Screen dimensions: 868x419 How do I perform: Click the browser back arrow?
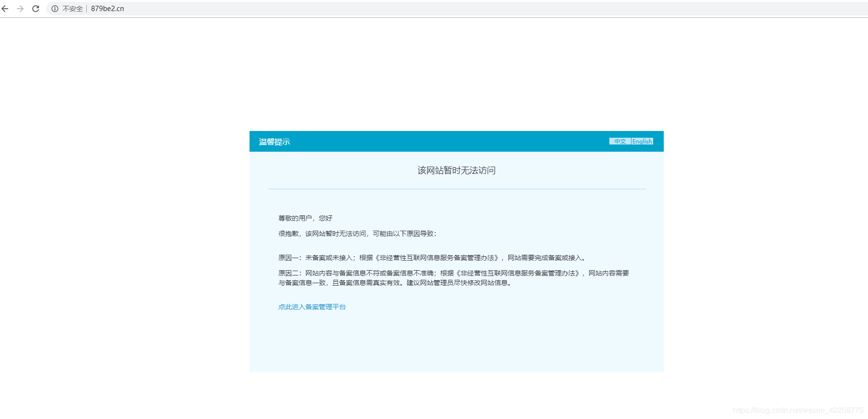tap(5, 9)
